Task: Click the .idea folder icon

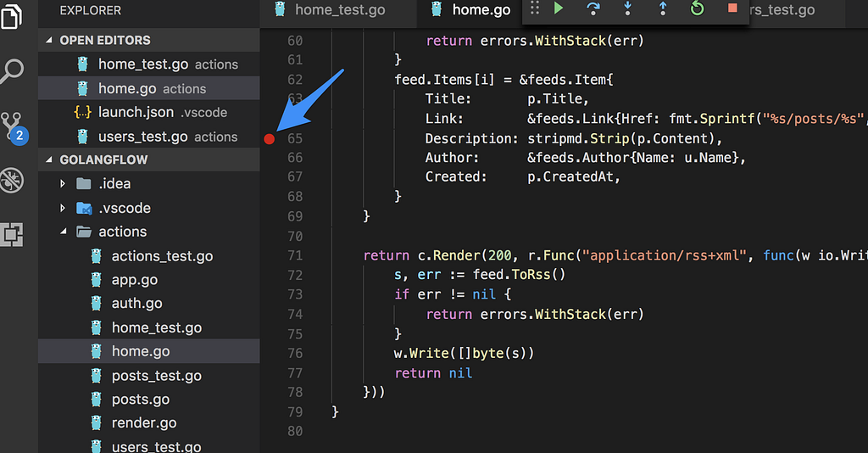Action: (84, 183)
